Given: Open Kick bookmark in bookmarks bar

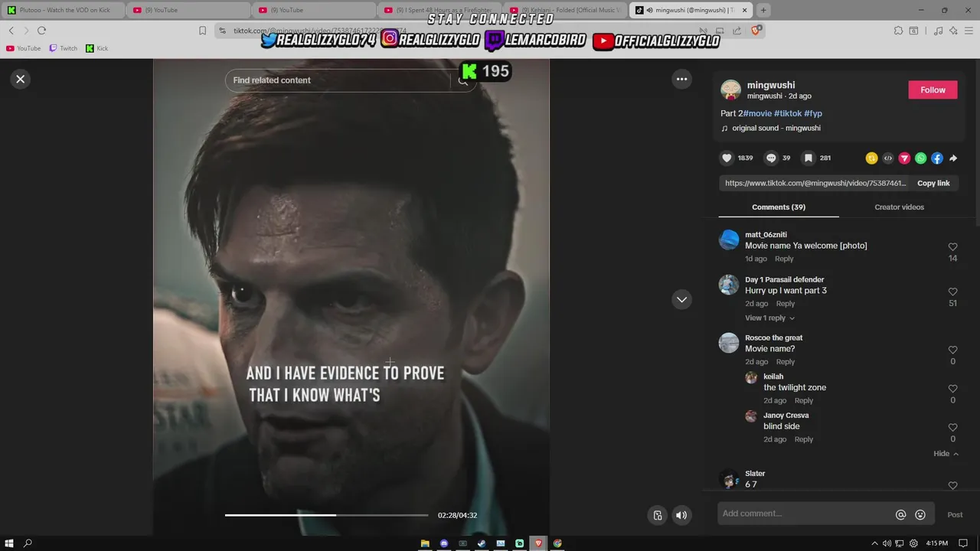Looking at the screenshot, I should [x=96, y=48].
